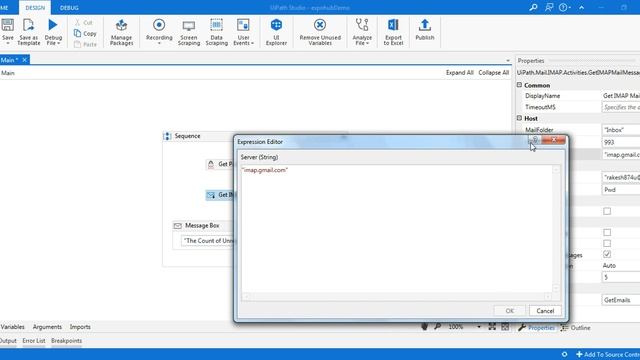640x360 pixels.
Task: Open the 100% zoom dropdown
Action: click(x=479, y=327)
